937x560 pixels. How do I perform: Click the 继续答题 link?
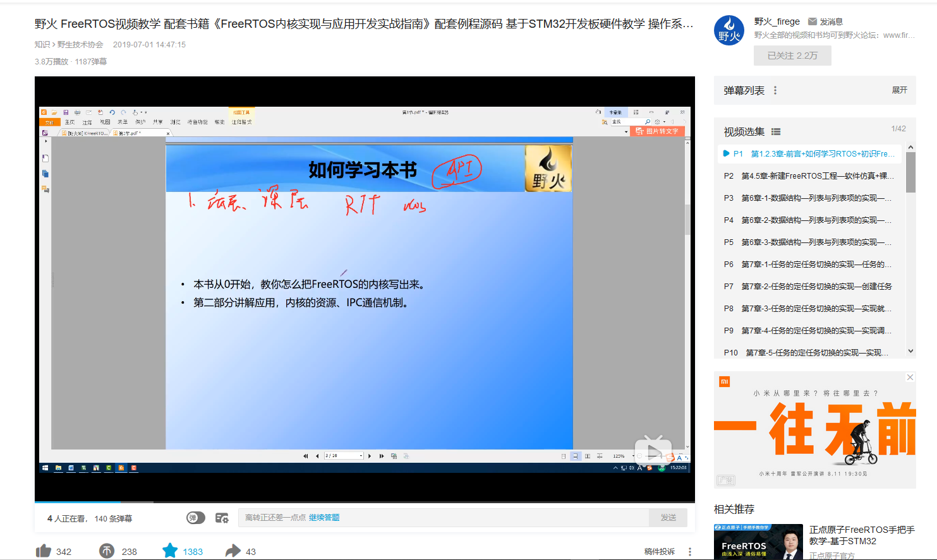pyautogui.click(x=324, y=518)
